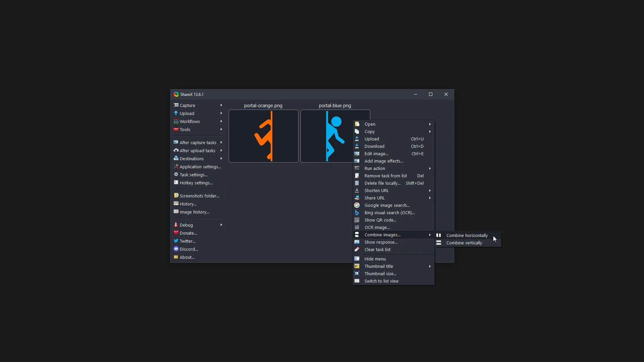Maximize the ShareX window
644x362 pixels.
[x=431, y=94]
